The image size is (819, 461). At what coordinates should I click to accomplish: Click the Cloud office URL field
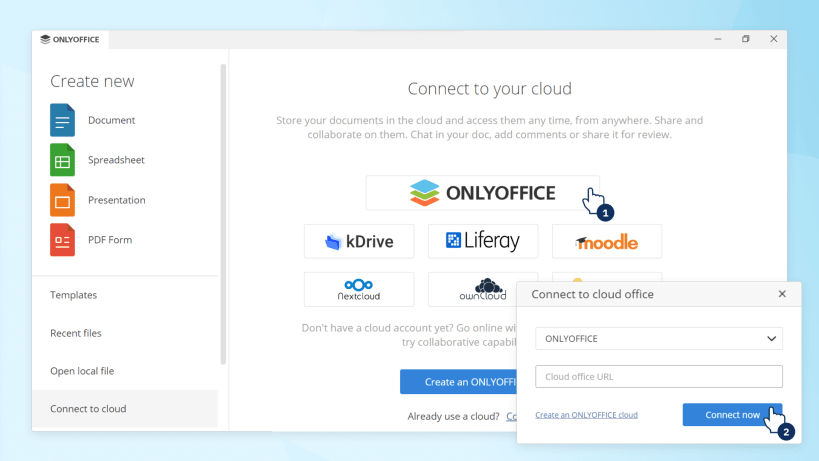pos(659,376)
